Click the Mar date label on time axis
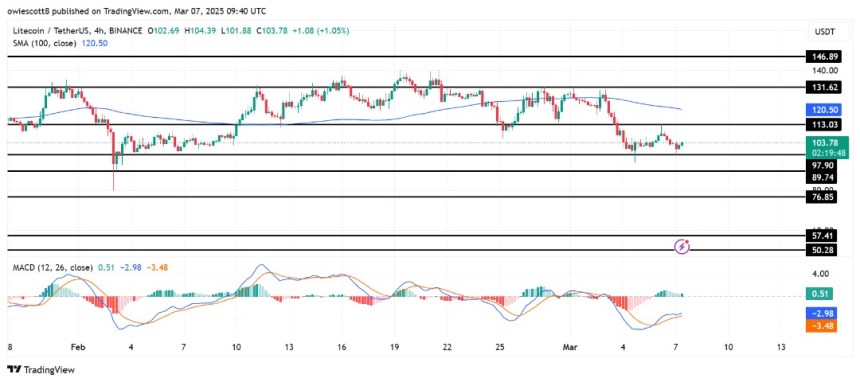The width and height of the screenshot is (860, 382). (x=569, y=347)
